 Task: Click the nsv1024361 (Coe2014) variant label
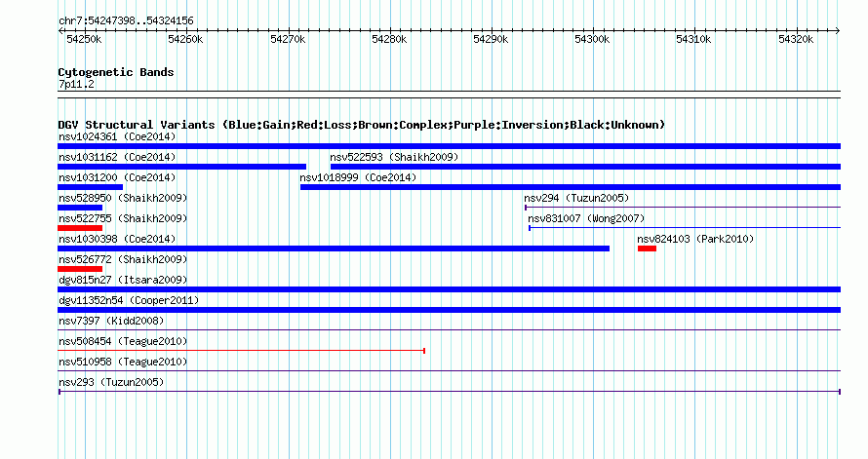(117, 136)
